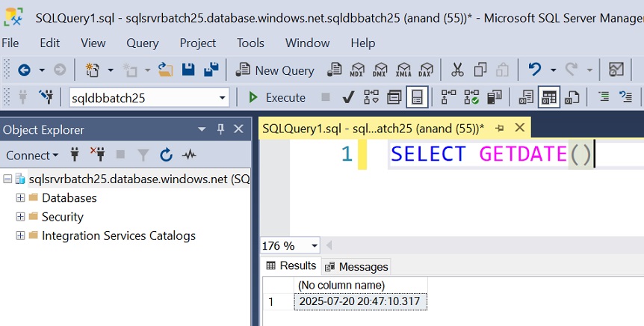Close the Object Explorer panel
The image size is (644, 326).
pos(238,129)
